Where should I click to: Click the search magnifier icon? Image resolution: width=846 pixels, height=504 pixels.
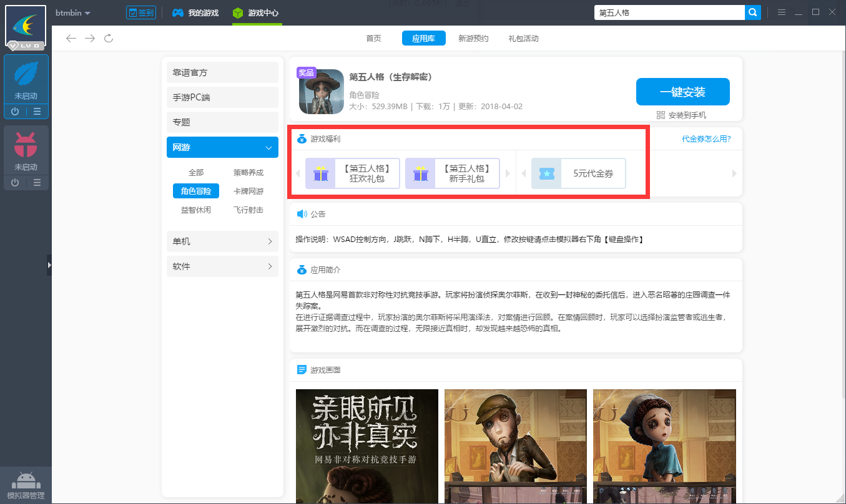(x=753, y=12)
